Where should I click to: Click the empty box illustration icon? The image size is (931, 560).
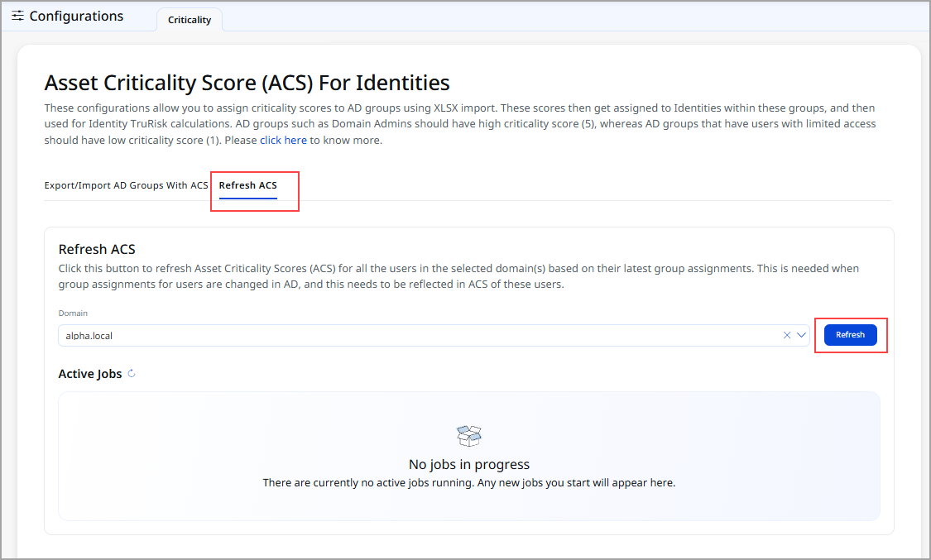[469, 436]
